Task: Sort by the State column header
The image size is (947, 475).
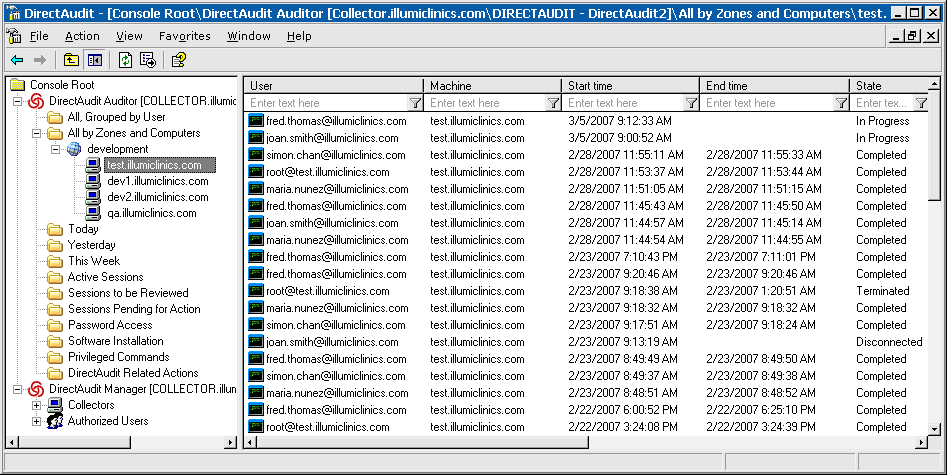Action: click(888, 85)
